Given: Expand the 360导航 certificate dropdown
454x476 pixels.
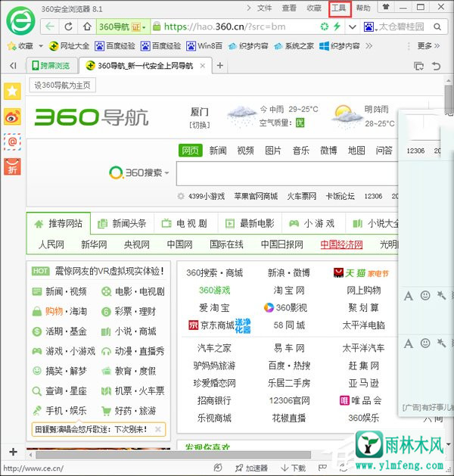Looking at the screenshot, I should 144,27.
